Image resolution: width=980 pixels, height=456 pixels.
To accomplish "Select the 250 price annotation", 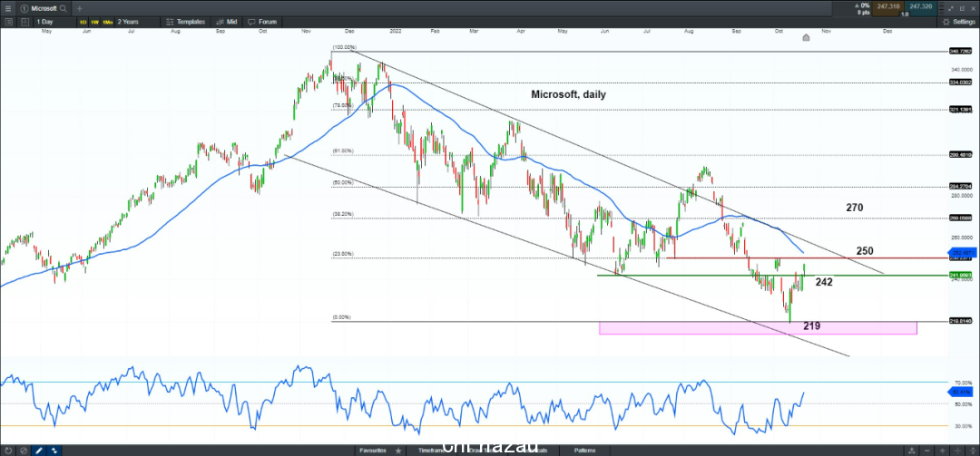I will point(865,251).
